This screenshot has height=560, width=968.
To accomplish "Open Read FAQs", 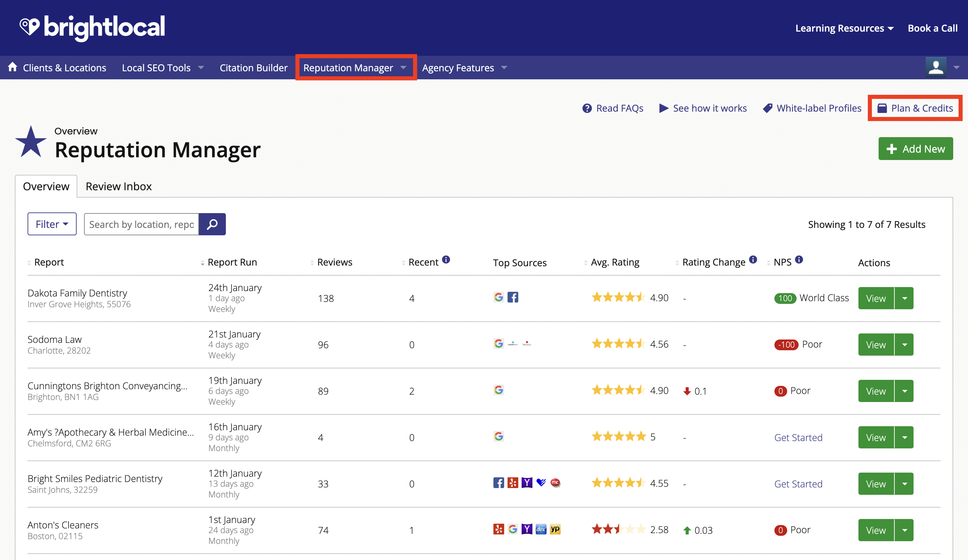I will (x=613, y=108).
